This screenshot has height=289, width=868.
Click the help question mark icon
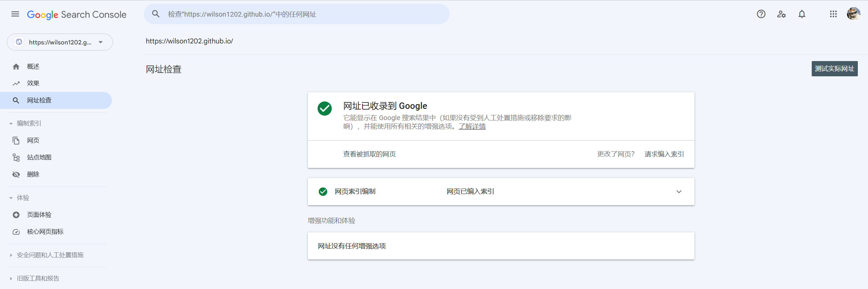click(x=761, y=14)
